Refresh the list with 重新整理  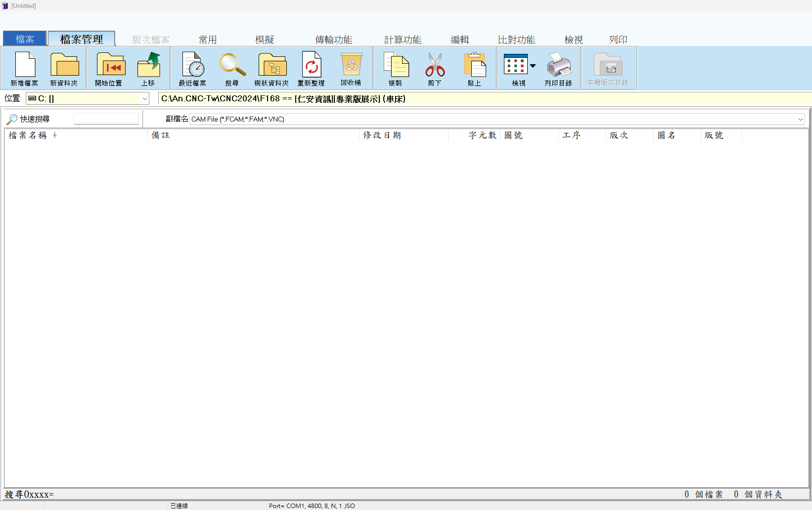pos(312,68)
